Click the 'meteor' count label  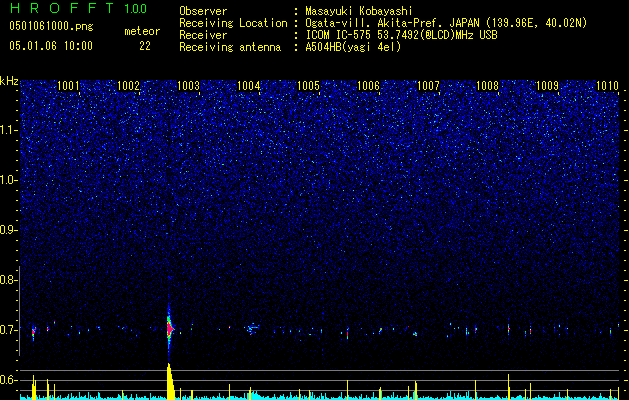point(142,31)
